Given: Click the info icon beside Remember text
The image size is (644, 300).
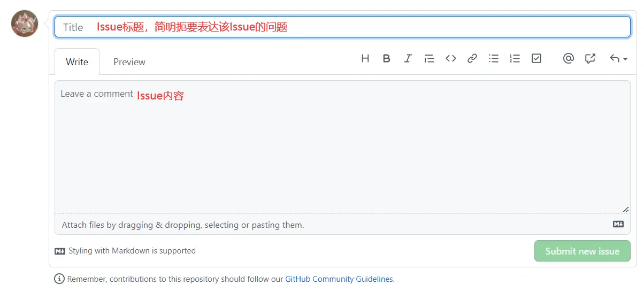Looking at the screenshot, I should 59,279.
